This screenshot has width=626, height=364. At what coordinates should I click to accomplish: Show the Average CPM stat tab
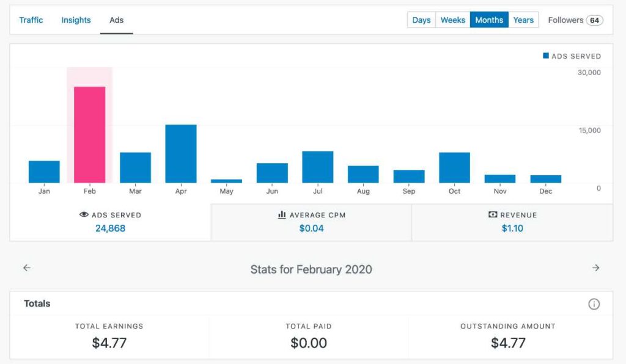coord(311,222)
